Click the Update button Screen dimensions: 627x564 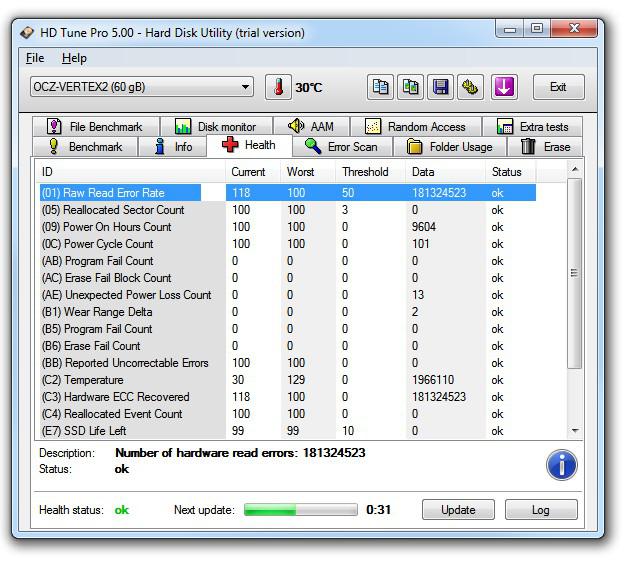click(x=458, y=510)
